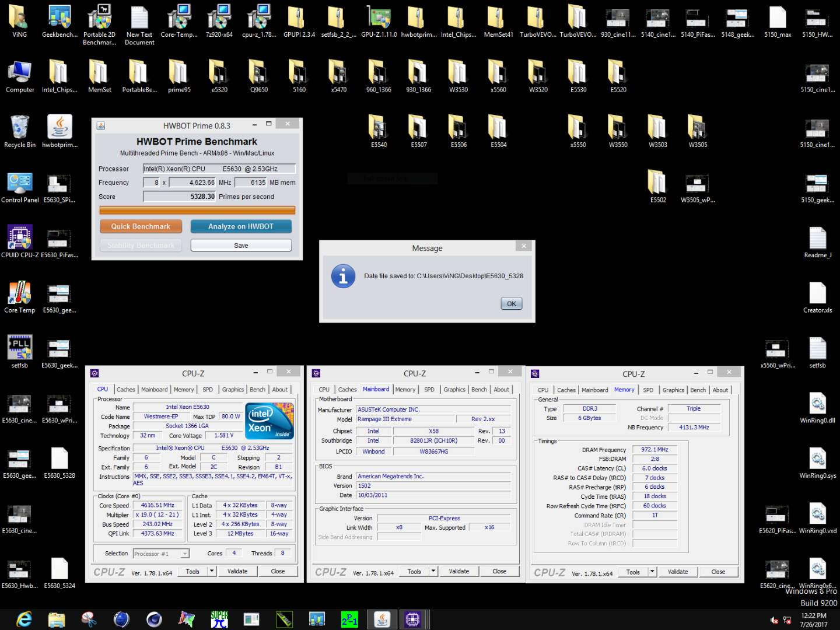Open the Portable 2D Benchmark icon
The height and width of the screenshot is (630, 840).
click(99, 24)
